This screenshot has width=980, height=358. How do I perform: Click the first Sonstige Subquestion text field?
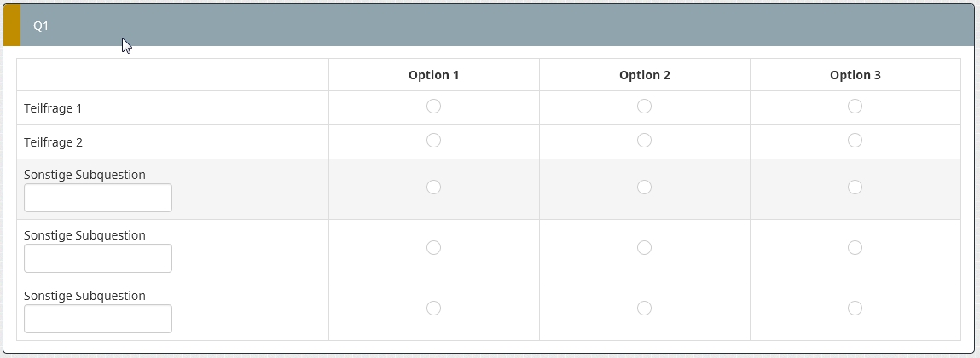point(98,198)
